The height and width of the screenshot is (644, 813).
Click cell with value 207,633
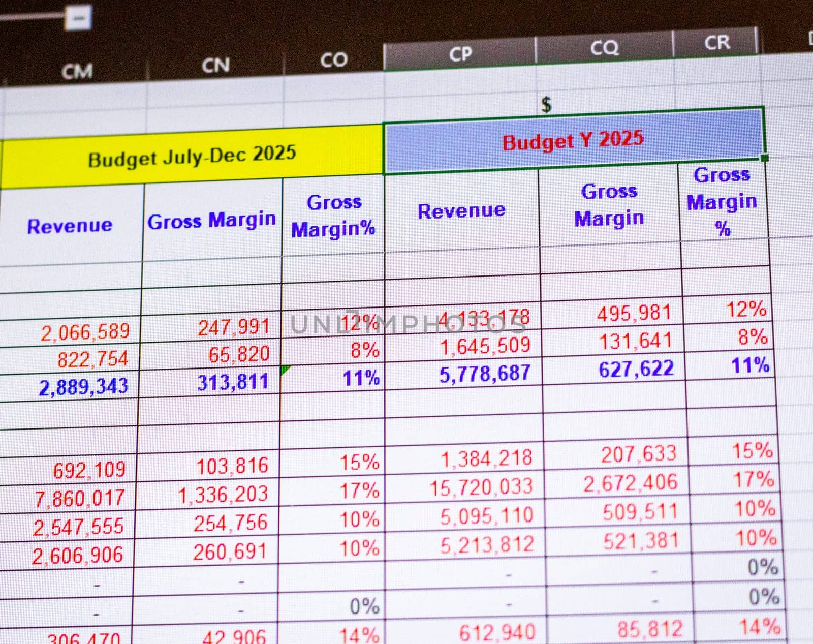coord(616,454)
